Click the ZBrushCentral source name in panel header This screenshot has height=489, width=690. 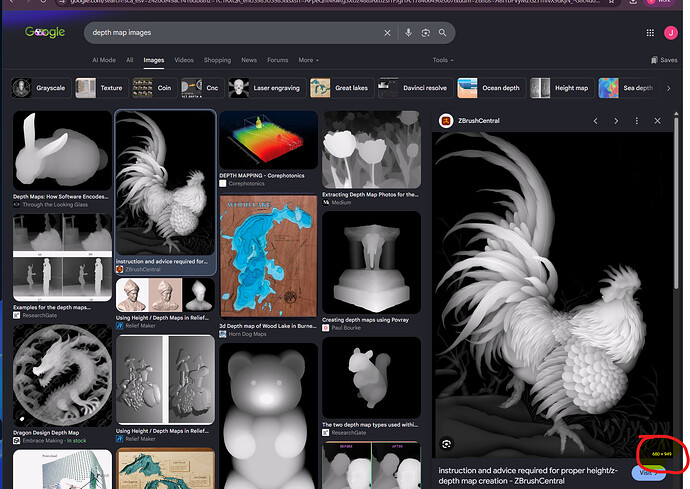point(478,121)
